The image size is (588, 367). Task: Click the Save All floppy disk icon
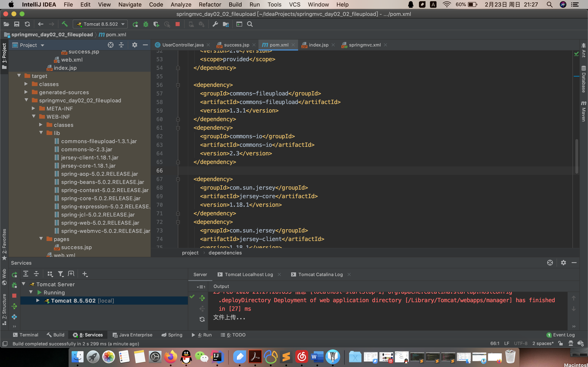pyautogui.click(x=17, y=24)
